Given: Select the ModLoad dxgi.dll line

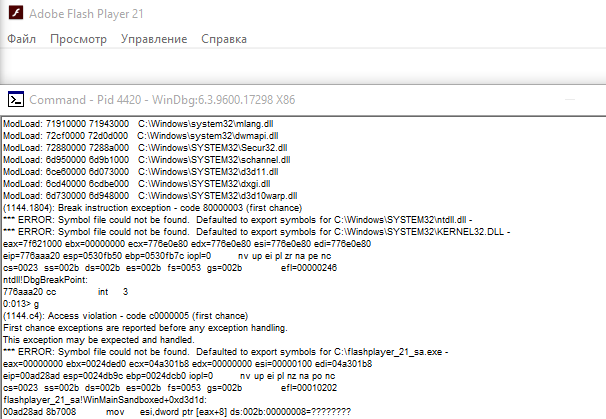Looking at the screenshot, I should coord(137,184).
